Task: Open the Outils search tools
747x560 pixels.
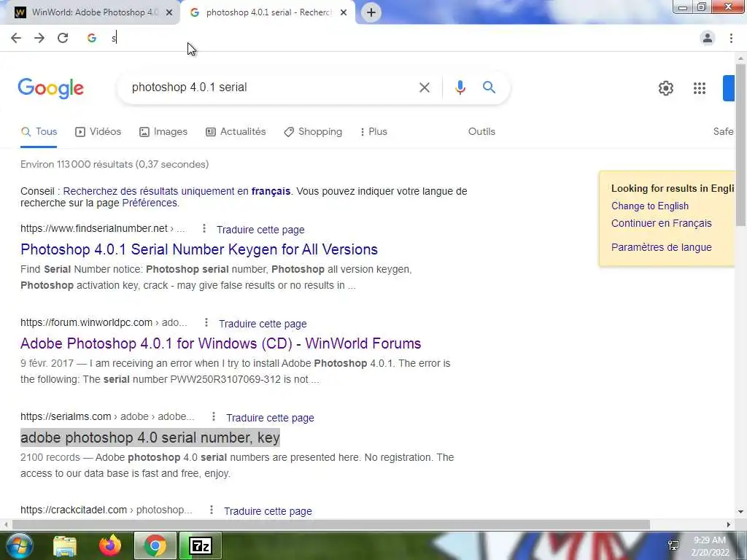Action: [x=481, y=132]
